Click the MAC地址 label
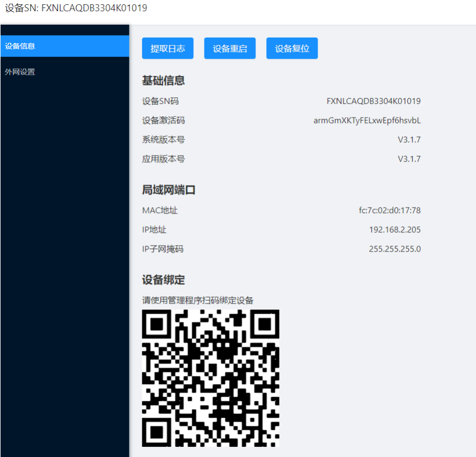The height and width of the screenshot is (457, 476). point(160,210)
